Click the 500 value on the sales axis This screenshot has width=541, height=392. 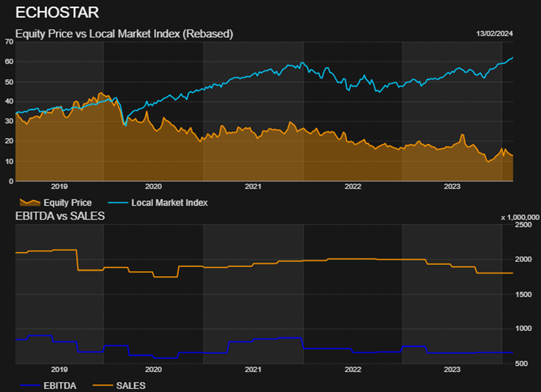click(521, 363)
